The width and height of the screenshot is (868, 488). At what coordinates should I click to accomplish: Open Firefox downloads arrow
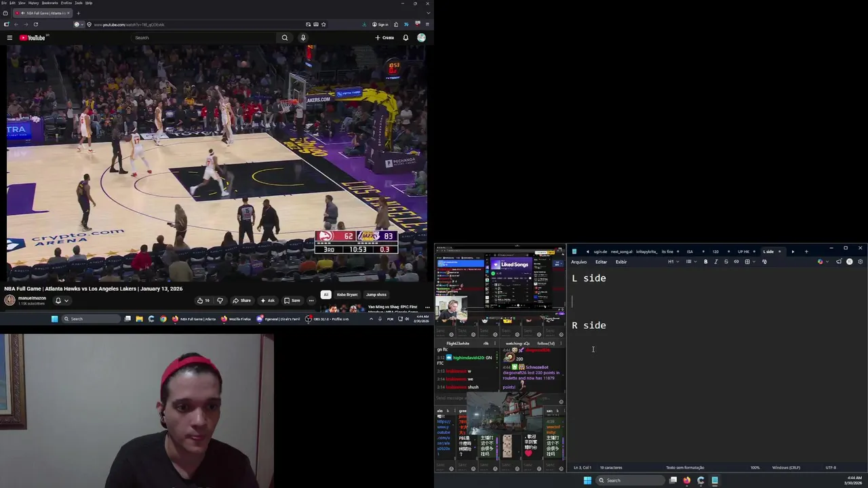[x=364, y=24]
